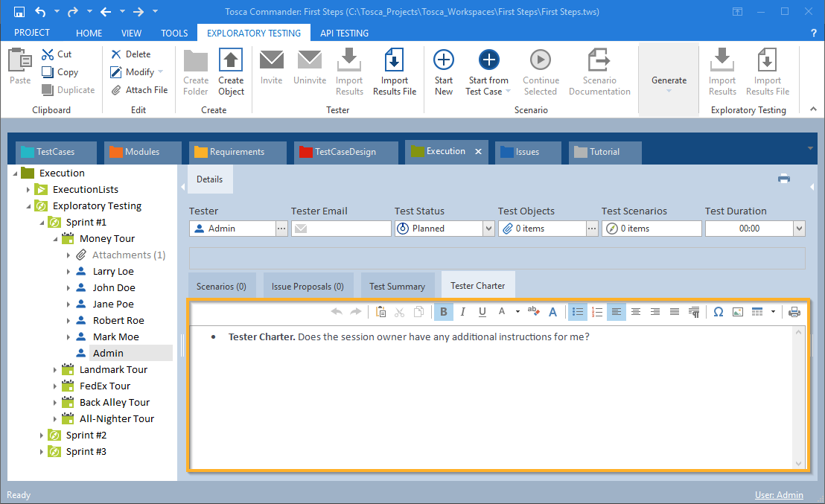Screen dimensions: 825x504
Task: Click the print icon in the Details header
Action: (x=784, y=179)
